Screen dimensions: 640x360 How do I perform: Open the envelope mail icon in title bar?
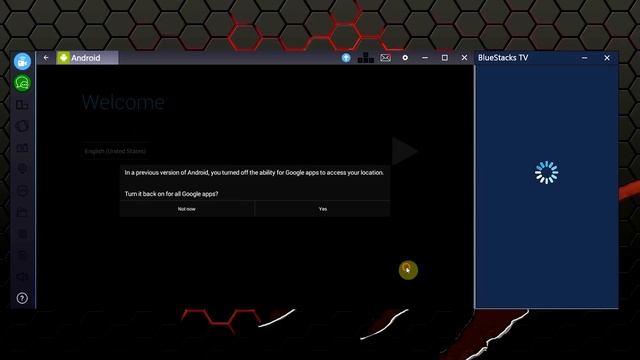tap(385, 58)
